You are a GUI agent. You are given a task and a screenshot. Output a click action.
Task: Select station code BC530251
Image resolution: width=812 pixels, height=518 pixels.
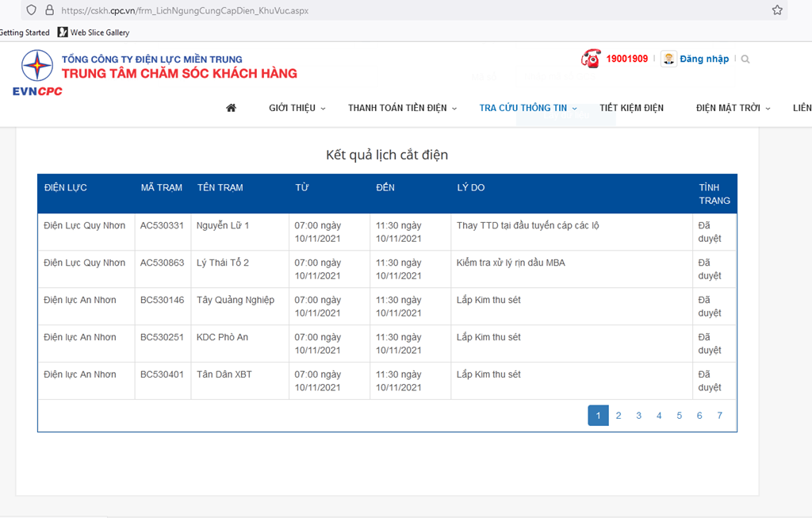coord(162,337)
